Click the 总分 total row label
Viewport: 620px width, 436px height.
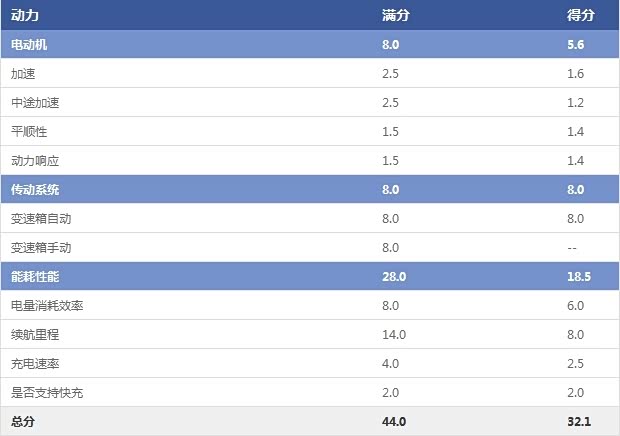(22, 422)
